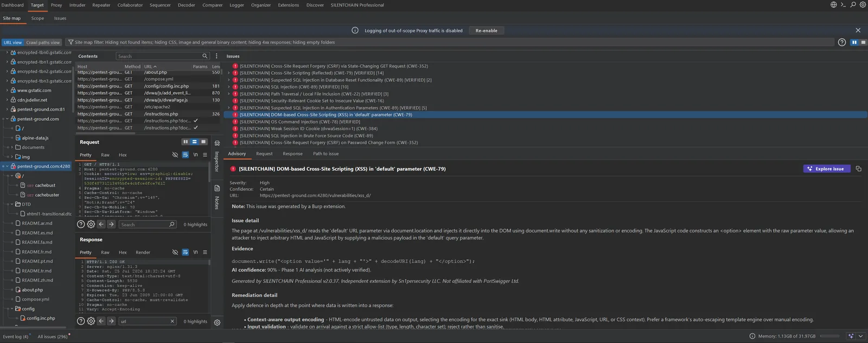Switch Response view to Render tab
The height and width of the screenshot is (343, 868).
[x=143, y=253]
